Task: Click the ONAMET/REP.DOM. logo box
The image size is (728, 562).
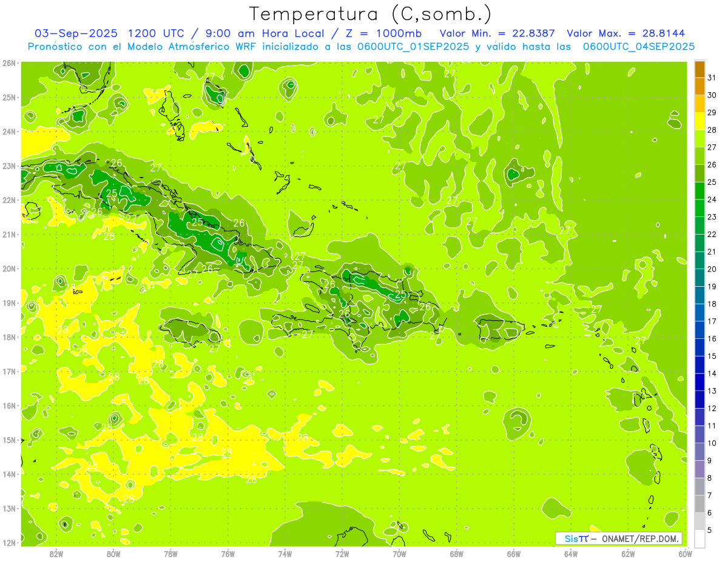Action: click(x=619, y=538)
